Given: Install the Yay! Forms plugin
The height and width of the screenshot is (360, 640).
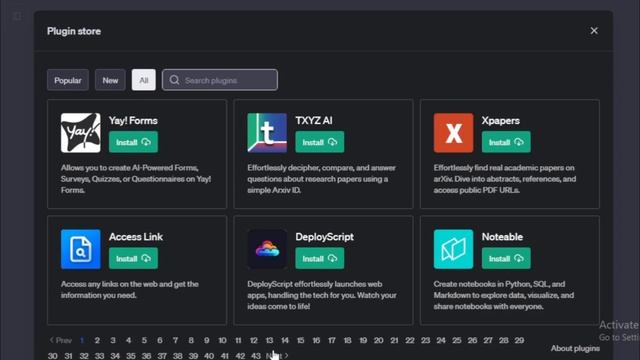Looking at the screenshot, I should [133, 142].
